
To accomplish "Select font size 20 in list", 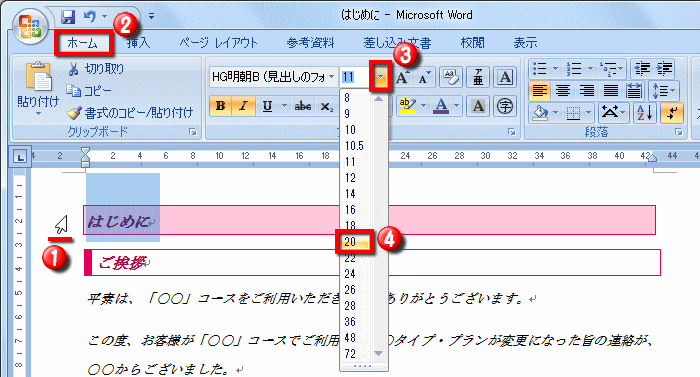I will pyautogui.click(x=355, y=242).
